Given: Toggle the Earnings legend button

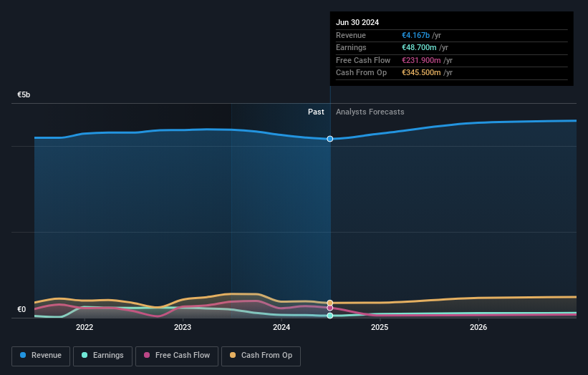Looking at the screenshot, I should click(x=102, y=356).
